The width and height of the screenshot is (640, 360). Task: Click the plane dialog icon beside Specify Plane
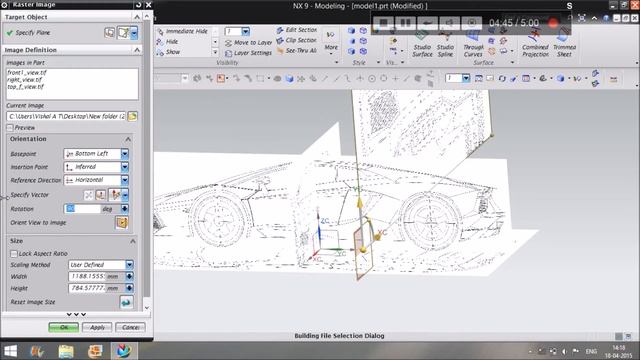[109, 33]
